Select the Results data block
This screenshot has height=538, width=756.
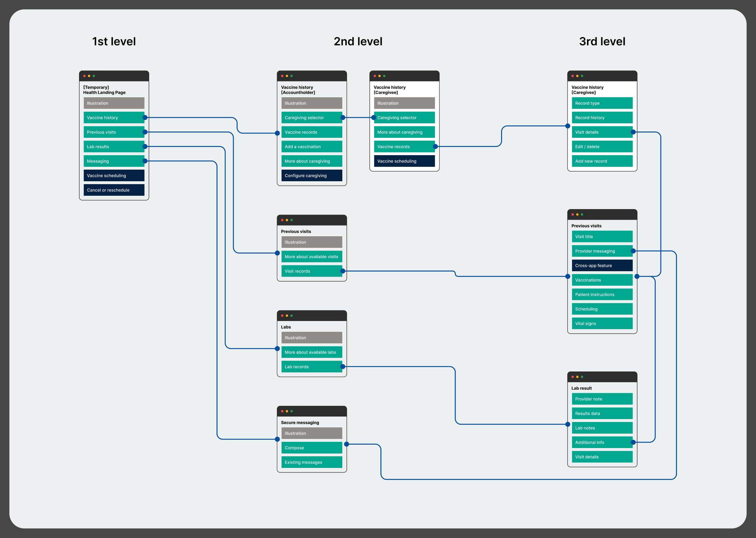(x=602, y=413)
